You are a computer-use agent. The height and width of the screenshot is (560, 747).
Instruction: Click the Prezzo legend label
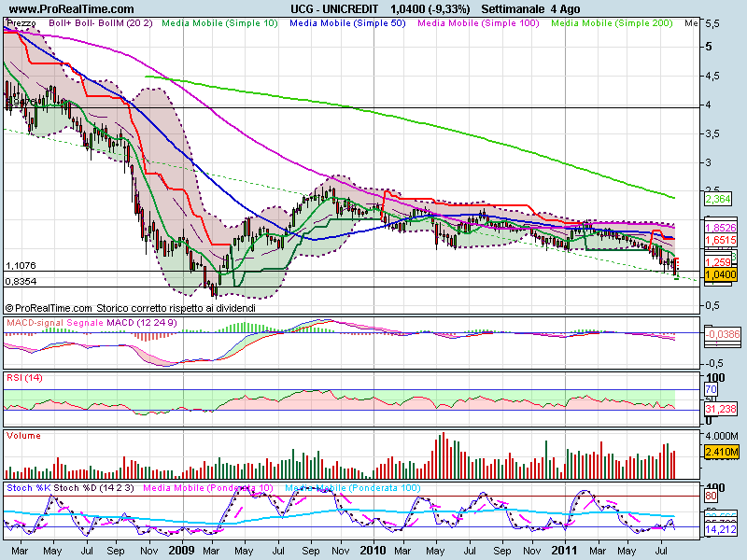[21, 22]
